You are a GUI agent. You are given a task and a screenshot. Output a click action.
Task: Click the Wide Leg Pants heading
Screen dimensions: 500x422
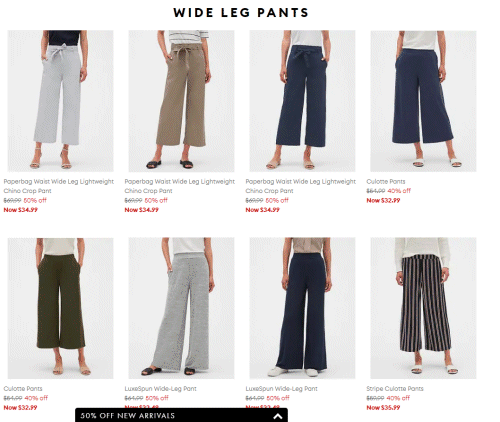coord(241,13)
